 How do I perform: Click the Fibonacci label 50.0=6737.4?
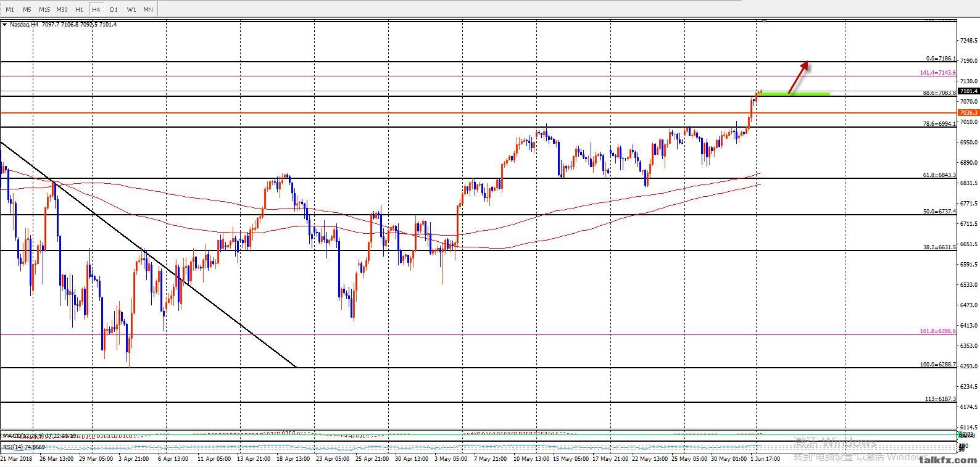point(939,212)
